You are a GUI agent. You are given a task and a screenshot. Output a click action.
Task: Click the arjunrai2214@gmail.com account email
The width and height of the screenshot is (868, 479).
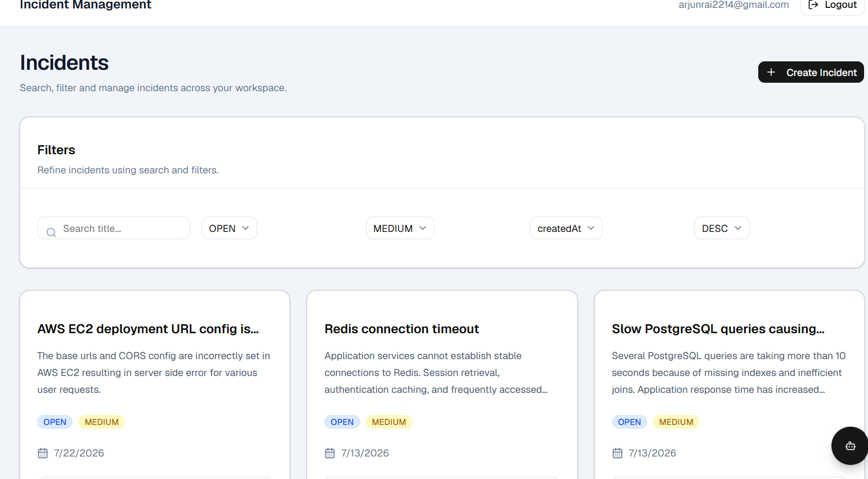click(x=733, y=5)
